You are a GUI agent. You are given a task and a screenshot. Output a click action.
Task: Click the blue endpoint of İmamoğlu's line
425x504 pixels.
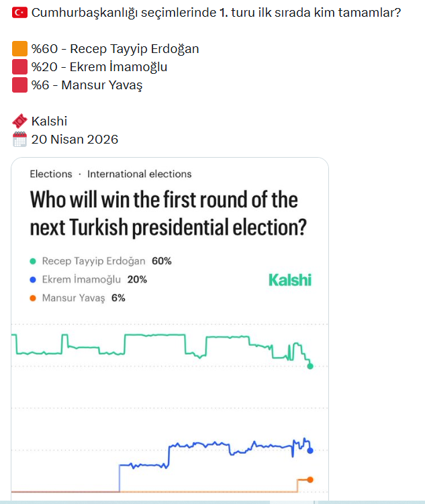point(310,450)
